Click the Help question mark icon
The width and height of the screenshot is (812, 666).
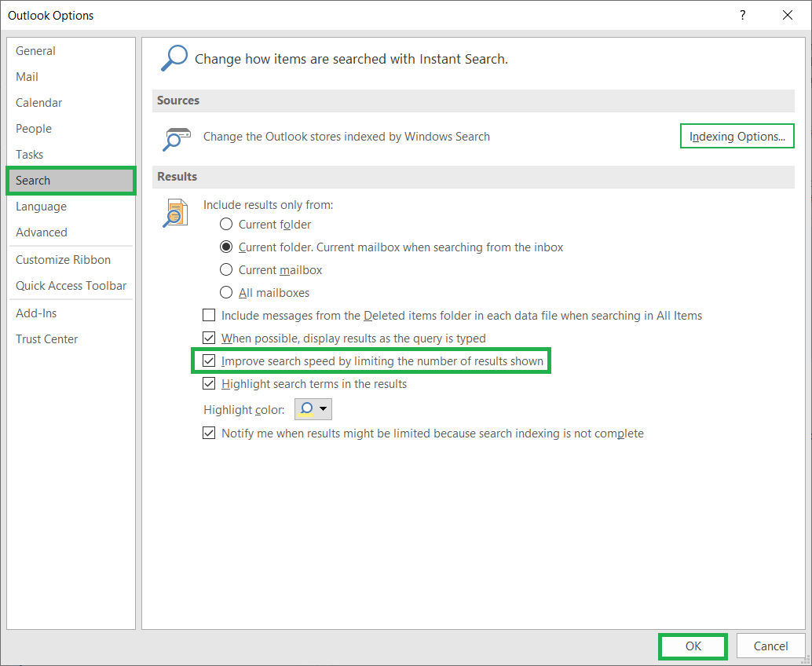743,15
